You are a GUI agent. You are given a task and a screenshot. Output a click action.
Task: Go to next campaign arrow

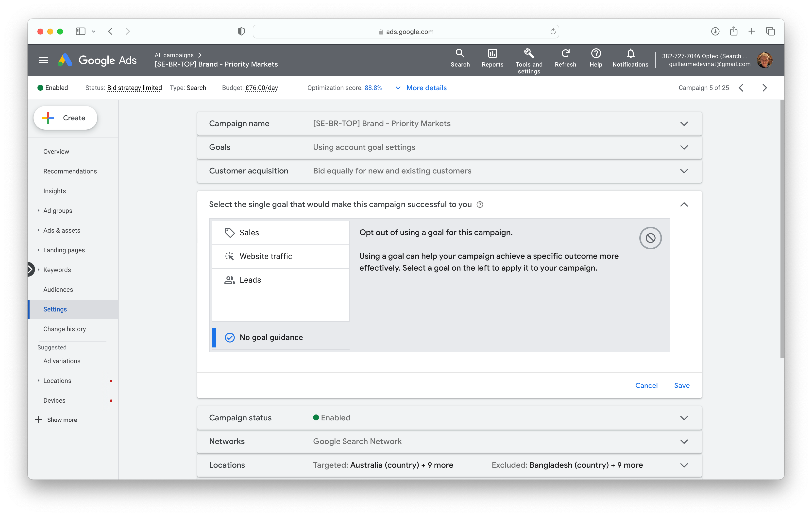[764, 88]
